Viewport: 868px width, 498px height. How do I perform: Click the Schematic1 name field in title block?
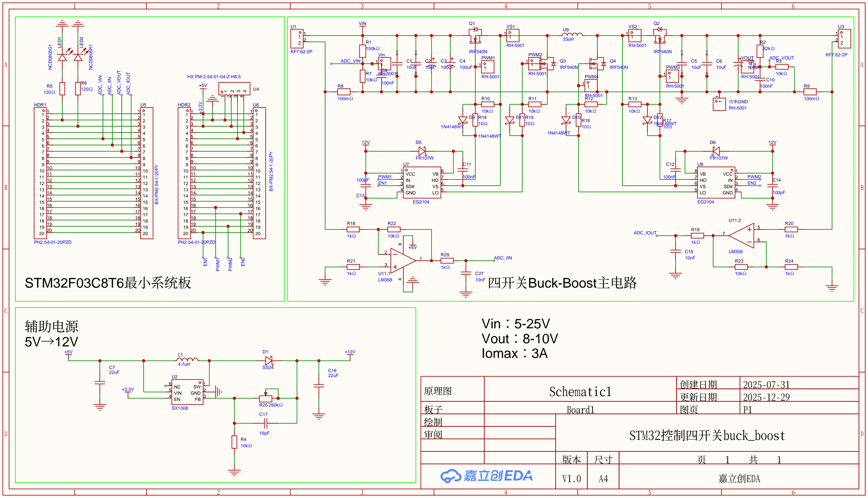tap(580, 392)
